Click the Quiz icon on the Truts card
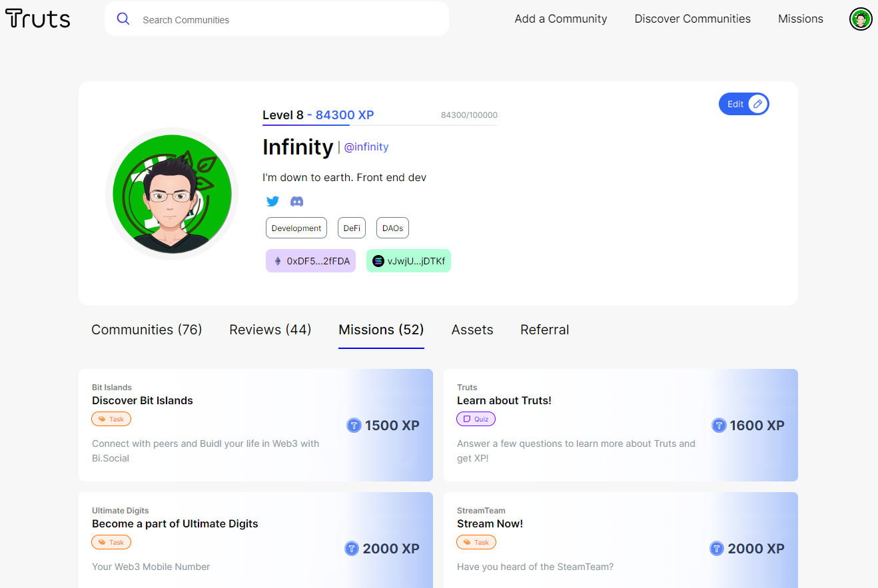This screenshot has height=588, width=878. coord(467,420)
